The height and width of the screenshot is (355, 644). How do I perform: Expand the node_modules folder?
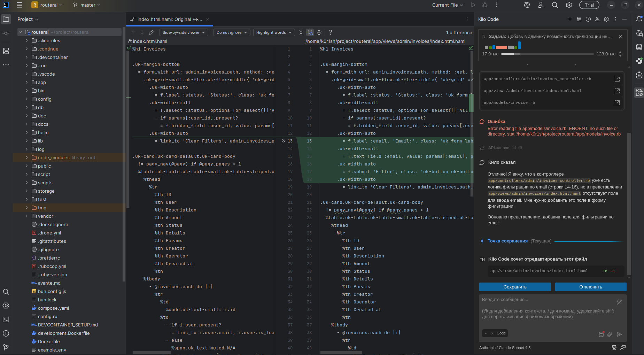[x=27, y=157]
